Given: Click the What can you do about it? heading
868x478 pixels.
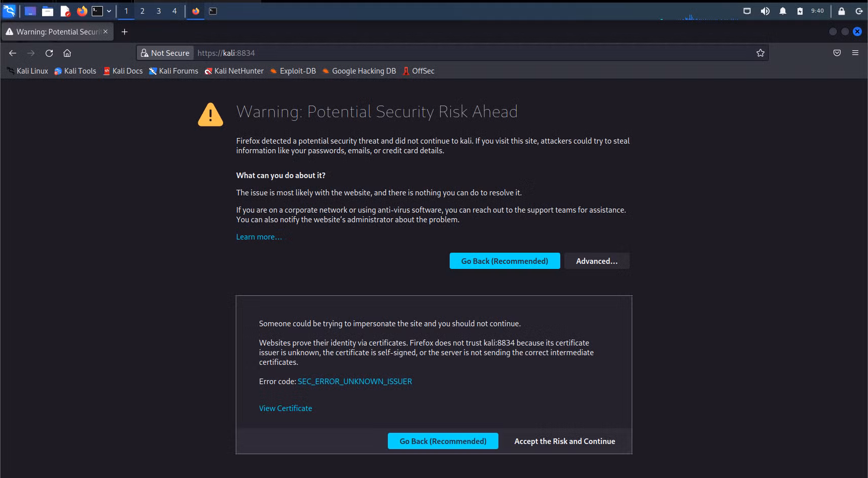Looking at the screenshot, I should [281, 176].
